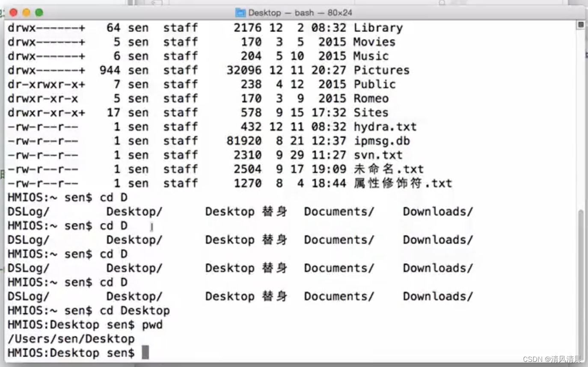
Task: Click the vertical scrollbar thumb of the terminal
Action: pyautogui.click(x=581, y=280)
